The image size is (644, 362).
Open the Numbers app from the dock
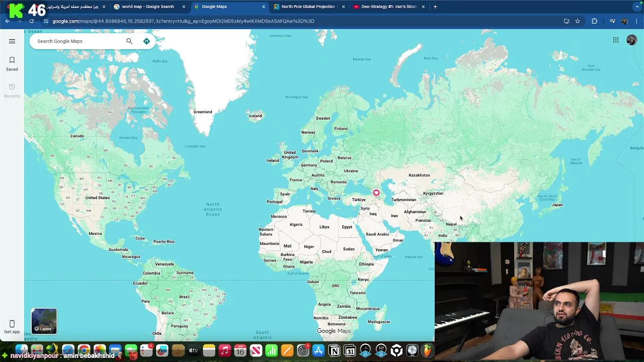[271, 350]
